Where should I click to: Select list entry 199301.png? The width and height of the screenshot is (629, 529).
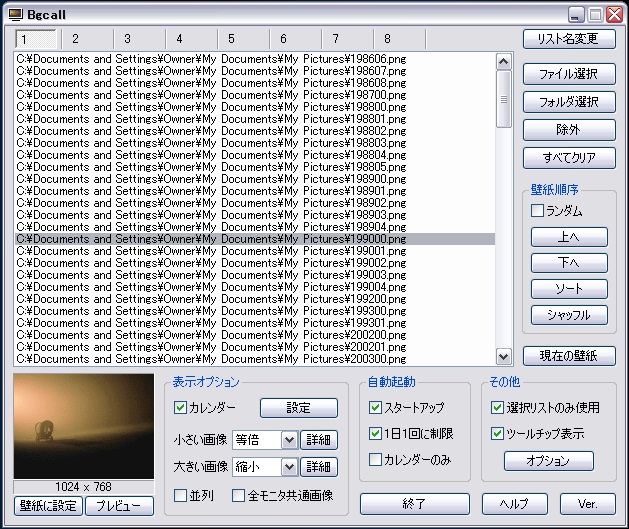[255, 323]
